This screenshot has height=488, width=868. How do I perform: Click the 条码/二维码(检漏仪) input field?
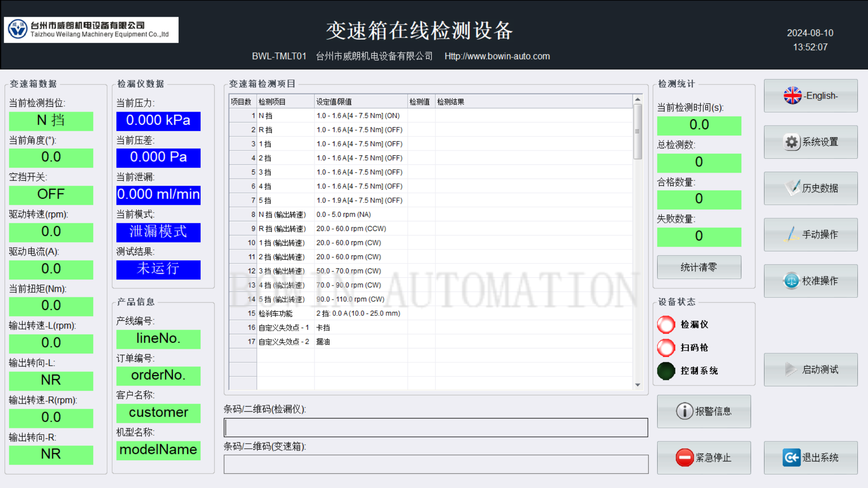click(x=436, y=427)
